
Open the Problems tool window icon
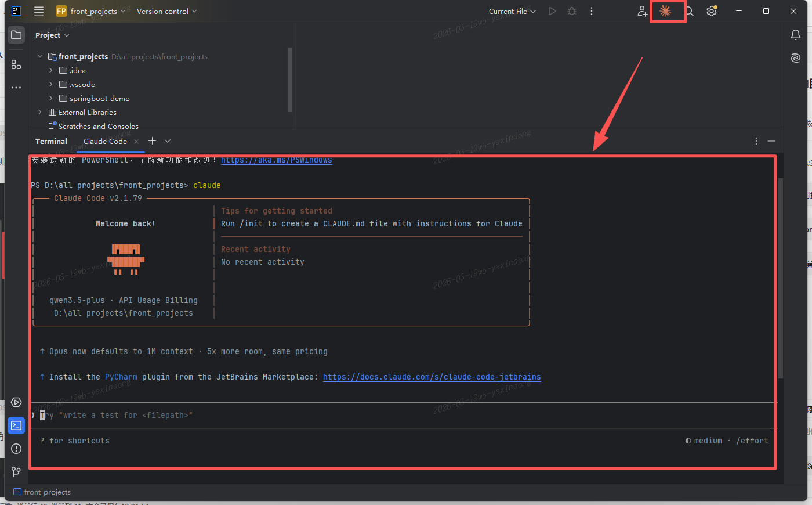(x=16, y=449)
